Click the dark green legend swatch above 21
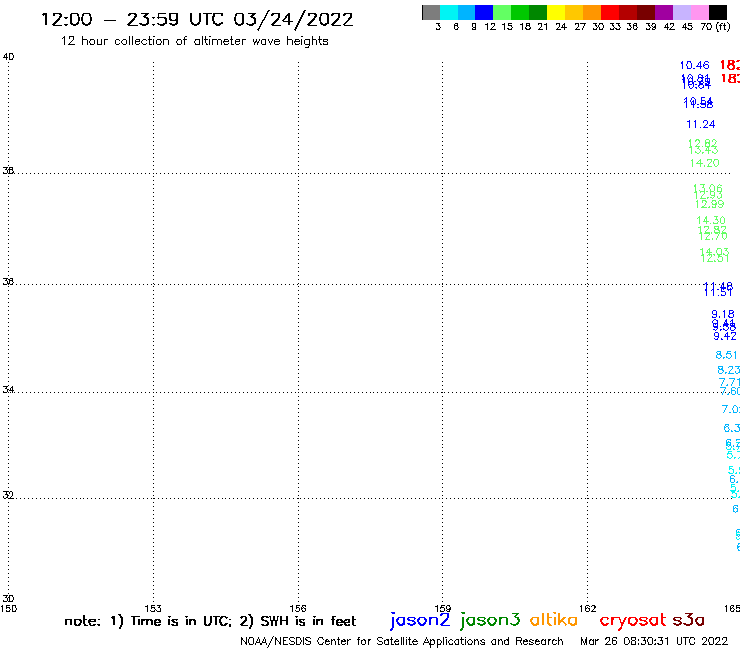The height and width of the screenshot is (650, 740). (538, 12)
